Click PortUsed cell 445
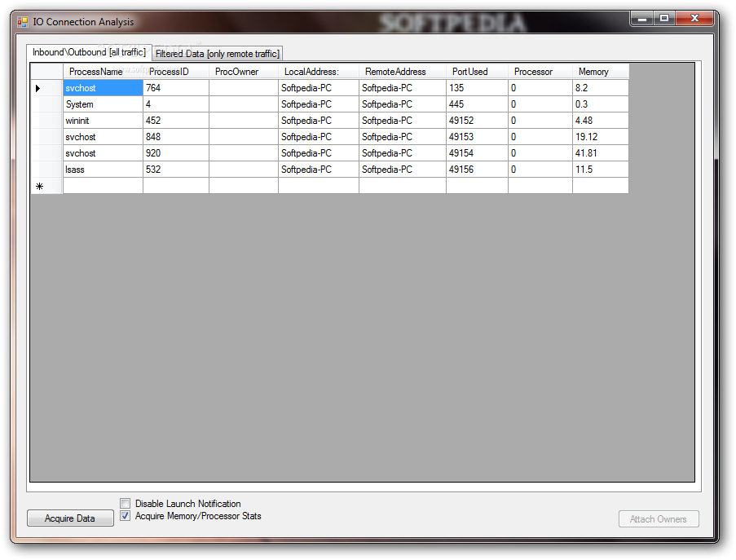This screenshot has width=736, height=560. click(x=478, y=104)
